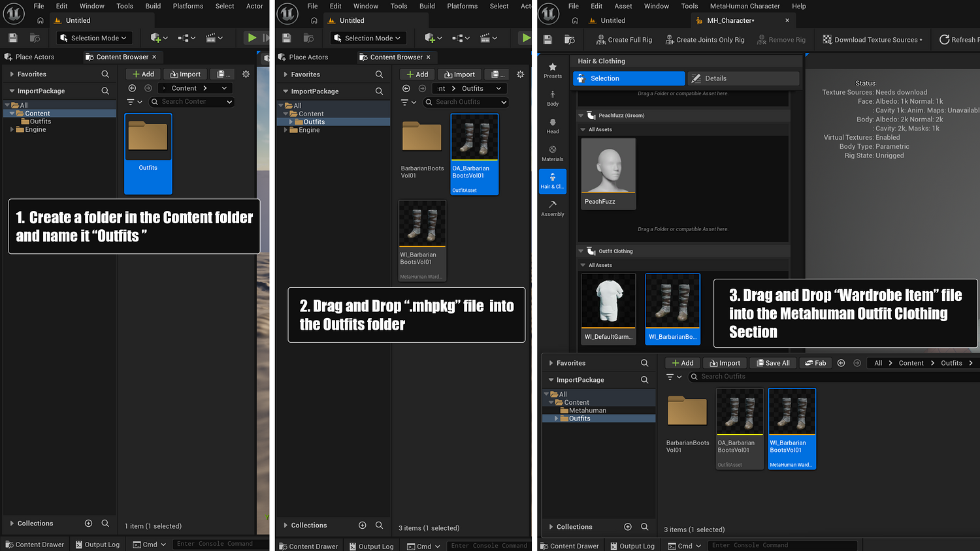980x551 pixels.
Task: Click Save All in the MetaHuman content browser
Action: click(x=772, y=363)
